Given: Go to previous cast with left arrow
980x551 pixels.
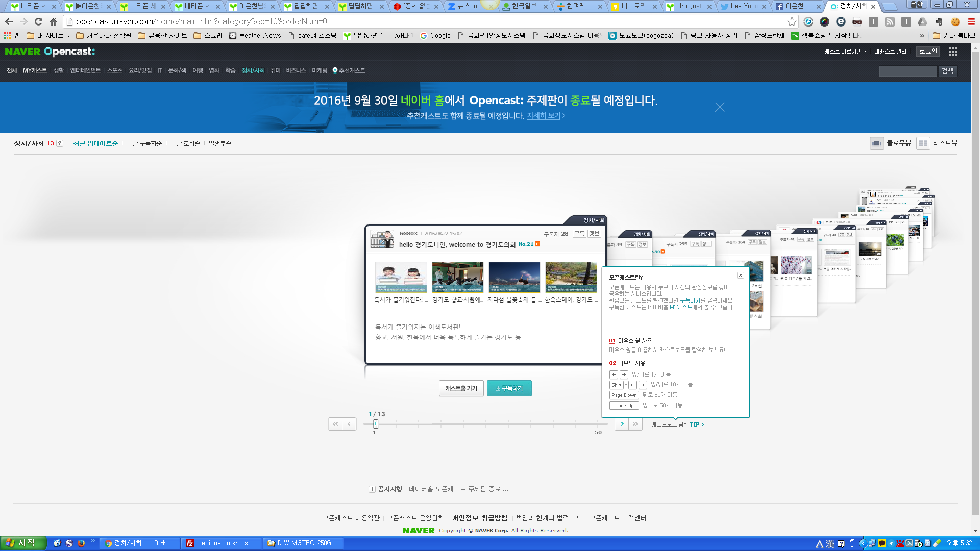Looking at the screenshot, I should click(x=349, y=424).
